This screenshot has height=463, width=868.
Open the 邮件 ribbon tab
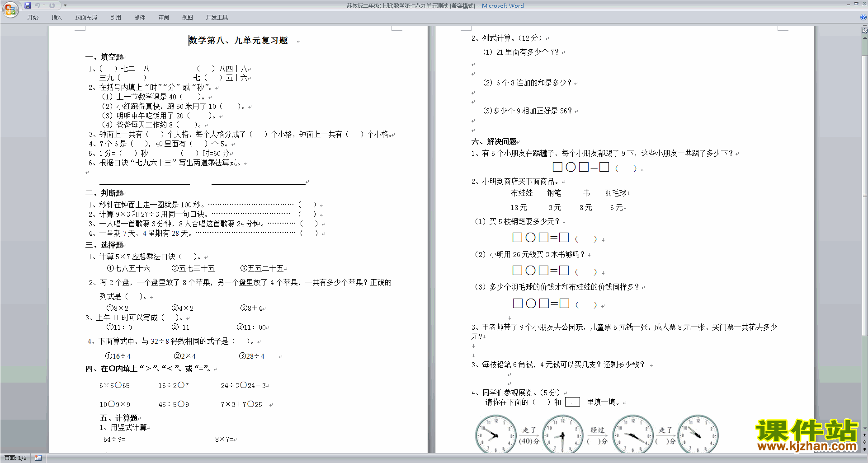[x=140, y=17]
